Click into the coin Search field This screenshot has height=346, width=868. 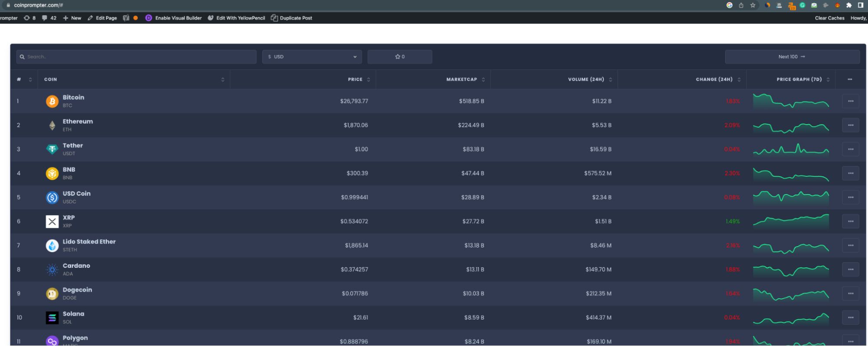(x=136, y=57)
